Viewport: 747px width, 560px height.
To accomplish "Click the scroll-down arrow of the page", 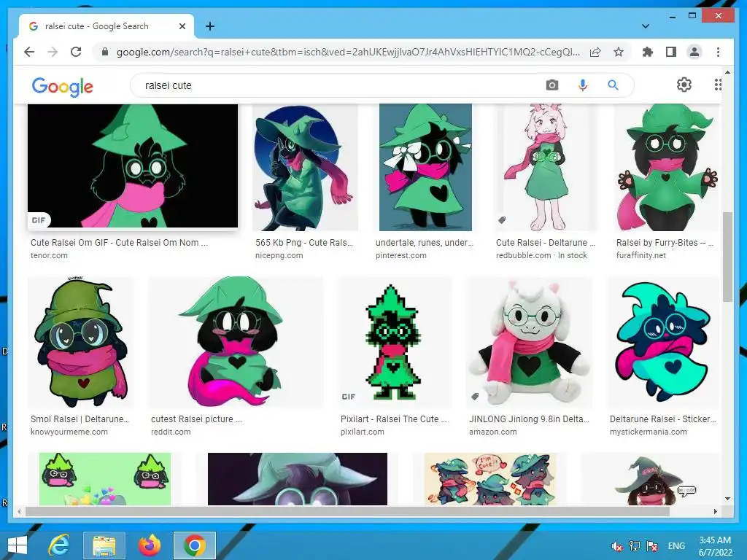I will 727,499.
